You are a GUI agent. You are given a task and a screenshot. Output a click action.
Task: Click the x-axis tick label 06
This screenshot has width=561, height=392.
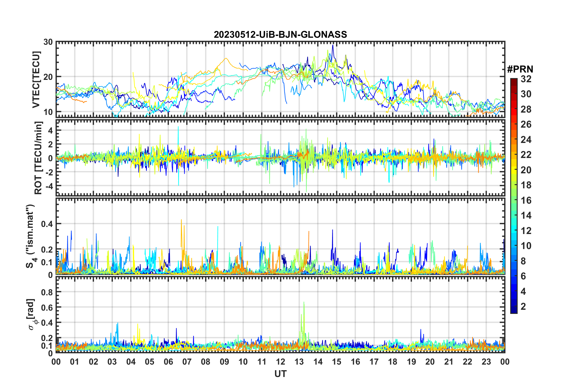(168, 362)
